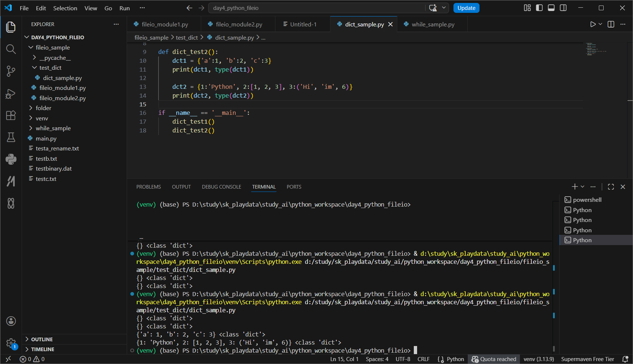Toggle the secondary side bar
633x364 pixels.
[563, 8]
